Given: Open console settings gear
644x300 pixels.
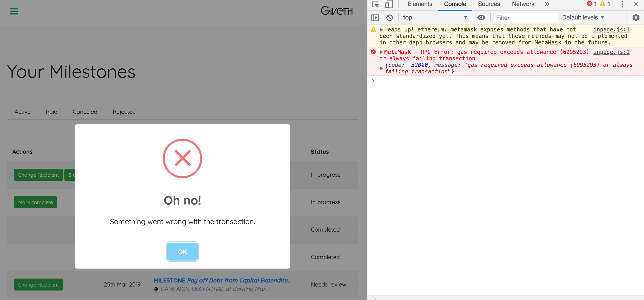Looking at the screenshot, I should 636,17.
